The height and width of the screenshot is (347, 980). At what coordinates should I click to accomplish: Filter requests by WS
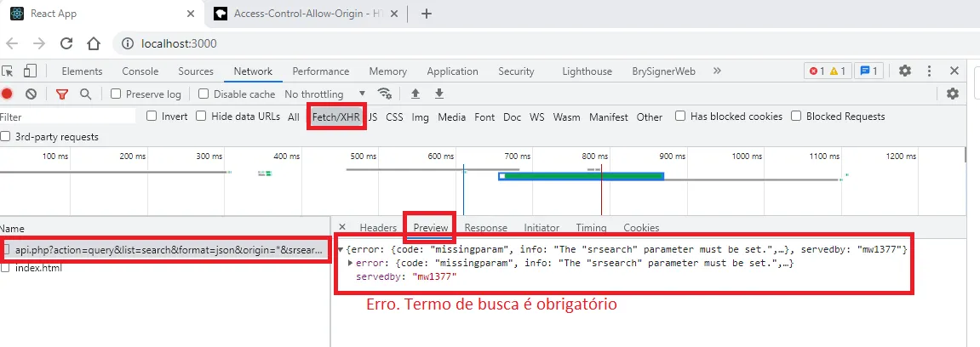pos(537,117)
